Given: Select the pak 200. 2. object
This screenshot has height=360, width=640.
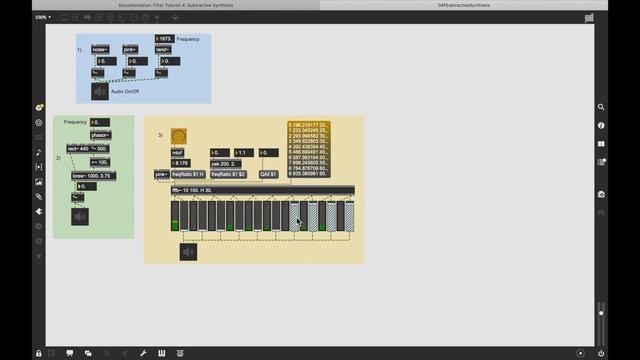Looking at the screenshot, I should point(226,164).
